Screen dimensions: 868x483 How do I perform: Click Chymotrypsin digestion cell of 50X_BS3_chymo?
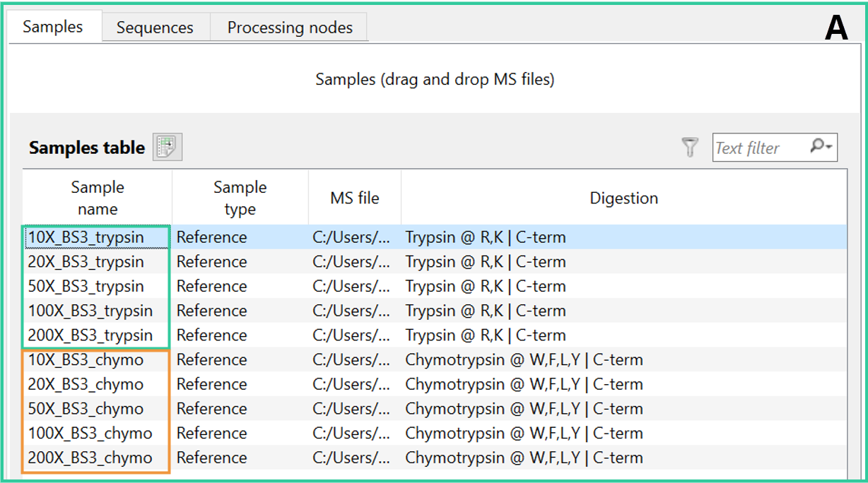pyautogui.click(x=524, y=409)
